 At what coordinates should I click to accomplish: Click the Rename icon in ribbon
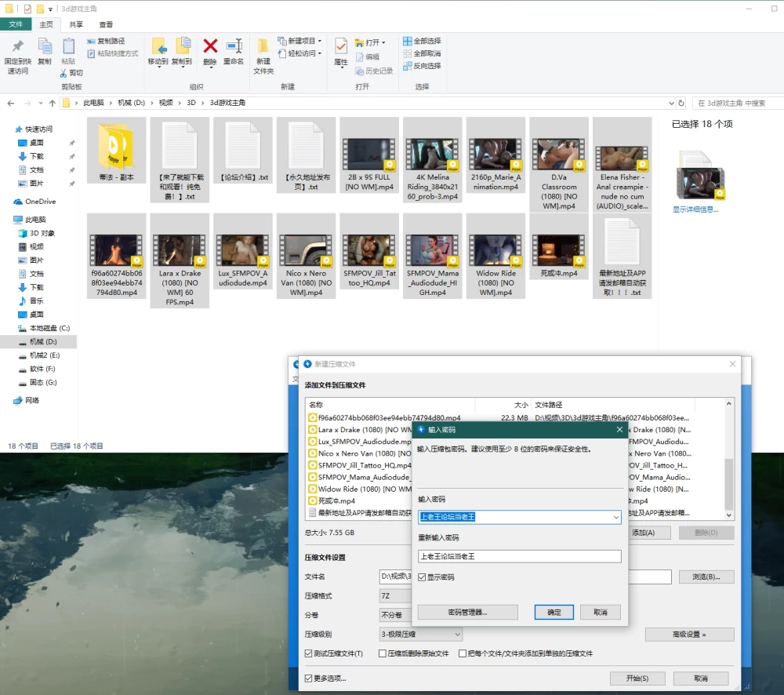pos(234,46)
